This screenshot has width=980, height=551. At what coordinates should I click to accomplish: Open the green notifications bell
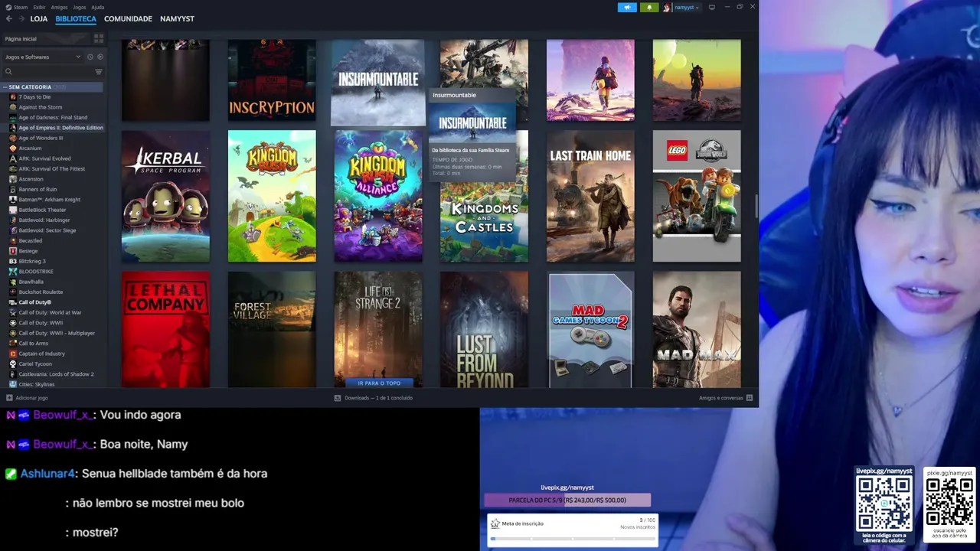649,8
